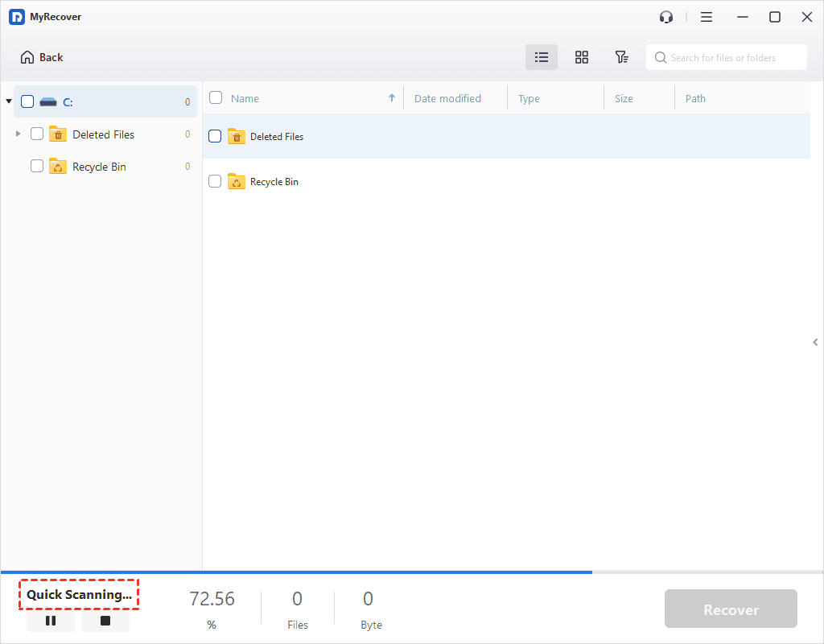824x644 pixels.
Task: Pause the quick scan
Action: (x=50, y=621)
